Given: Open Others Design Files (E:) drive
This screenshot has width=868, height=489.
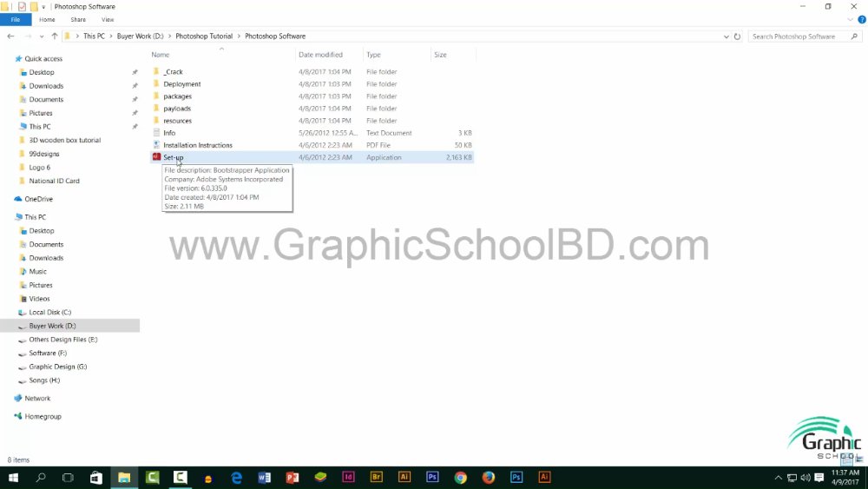Looking at the screenshot, I should click(x=62, y=340).
